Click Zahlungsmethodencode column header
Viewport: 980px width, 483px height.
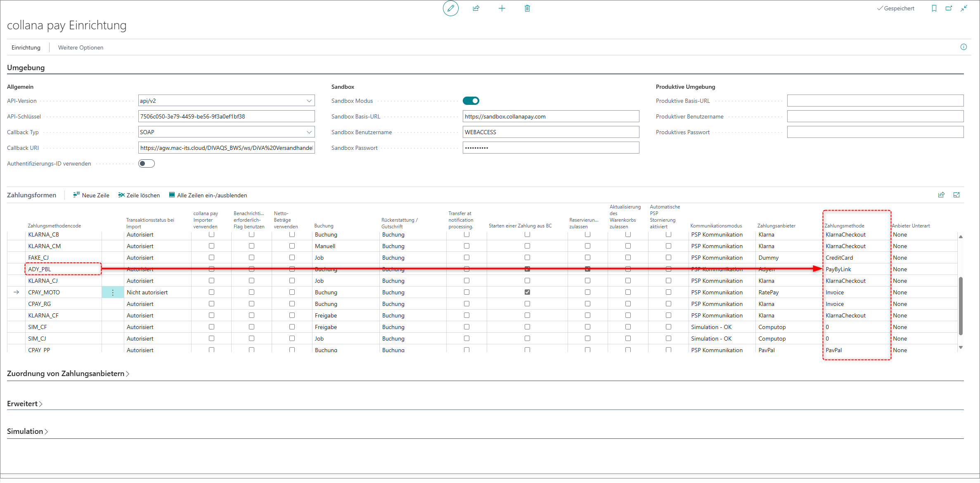click(x=54, y=226)
